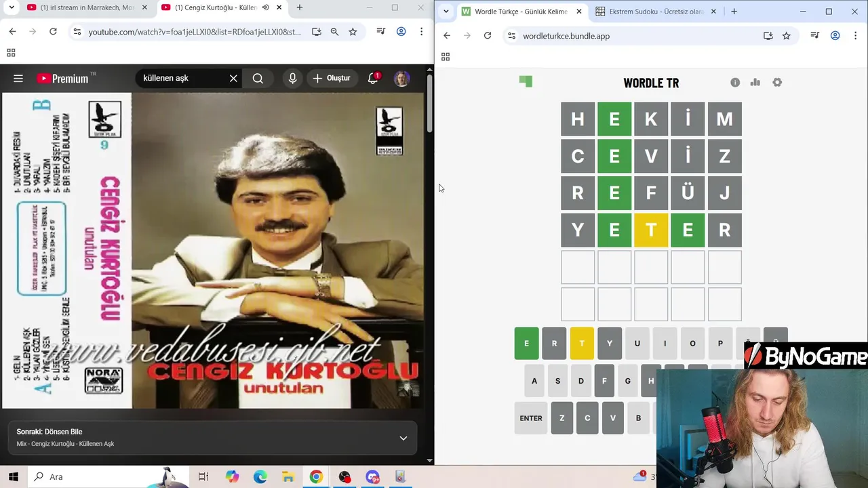This screenshot has height=488, width=868.
Task: Close the Wordle Türkçe tab
Action: tap(579, 12)
